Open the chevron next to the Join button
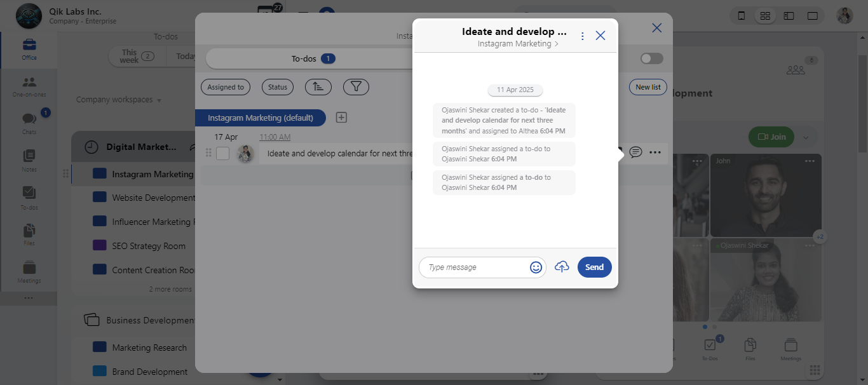 805,137
